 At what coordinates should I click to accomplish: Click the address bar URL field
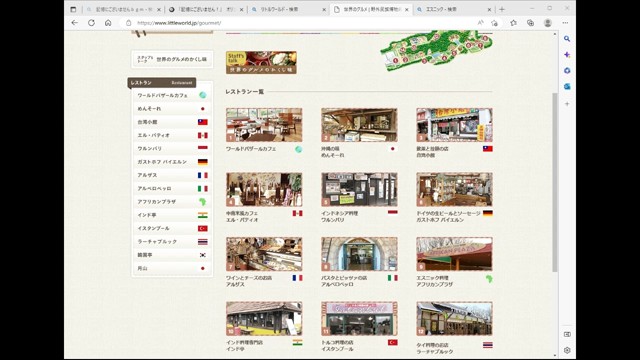coord(302,23)
